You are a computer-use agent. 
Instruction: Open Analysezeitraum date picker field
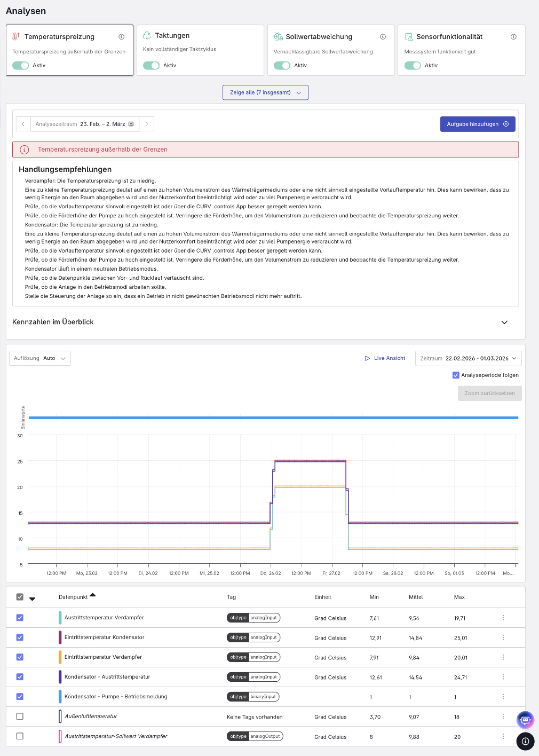pos(85,124)
